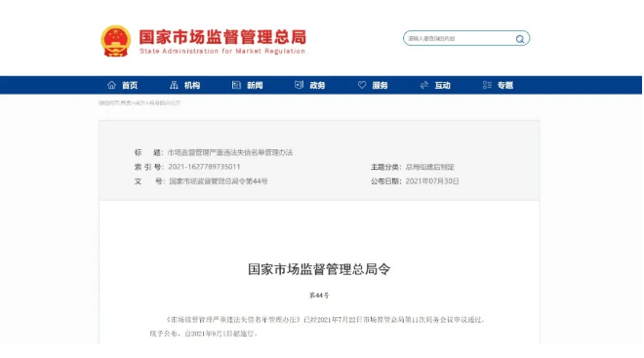Go to the last breadcrumb 政府信息公开

click(165, 103)
